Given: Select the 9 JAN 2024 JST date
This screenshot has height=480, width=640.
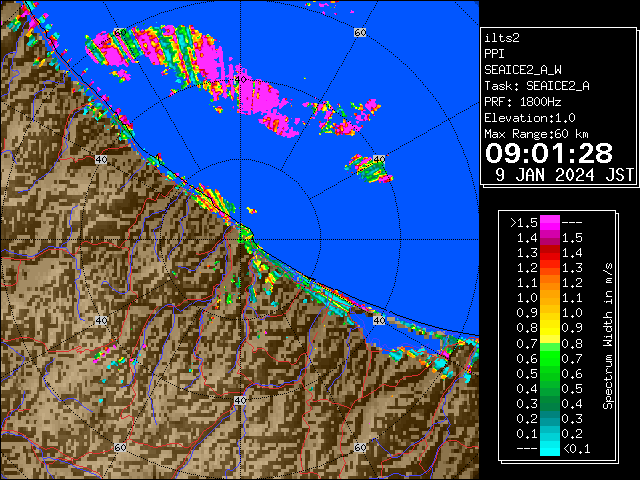Looking at the screenshot, I should 564,175.
